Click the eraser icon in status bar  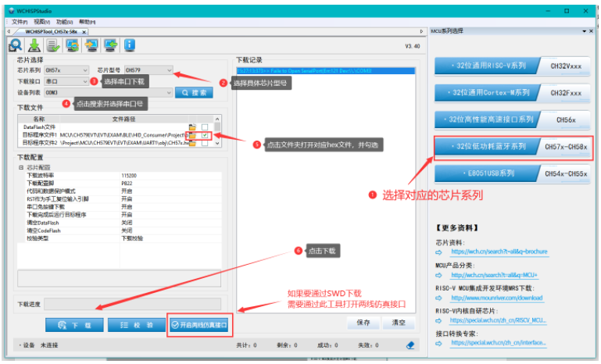point(410,345)
